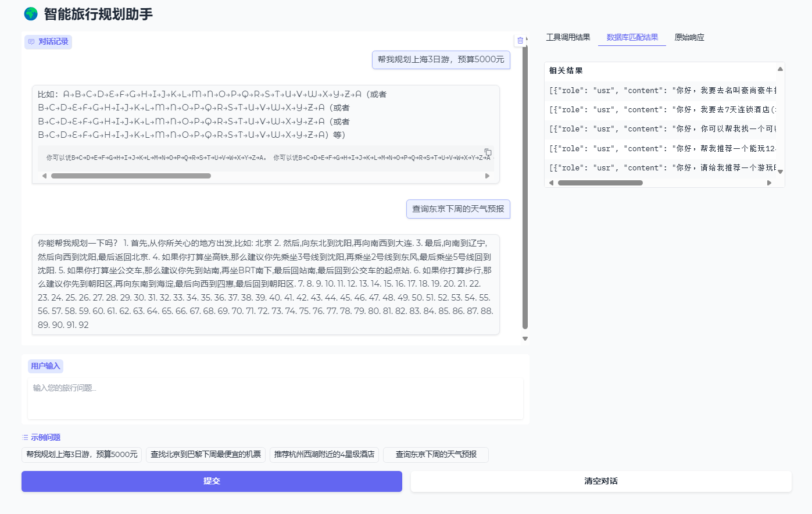Screen dimensions: 812x514
Task: Click the sent chat message 查询东京下周的天气预报
Action: click(458, 209)
